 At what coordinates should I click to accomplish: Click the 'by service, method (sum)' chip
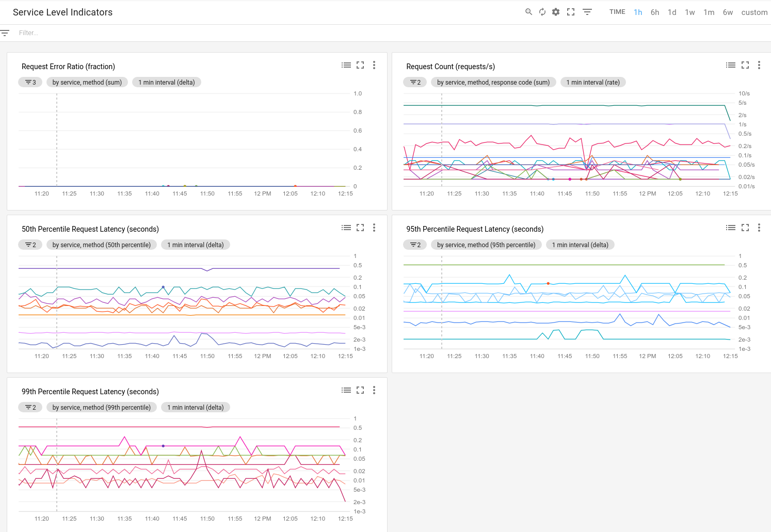click(87, 83)
